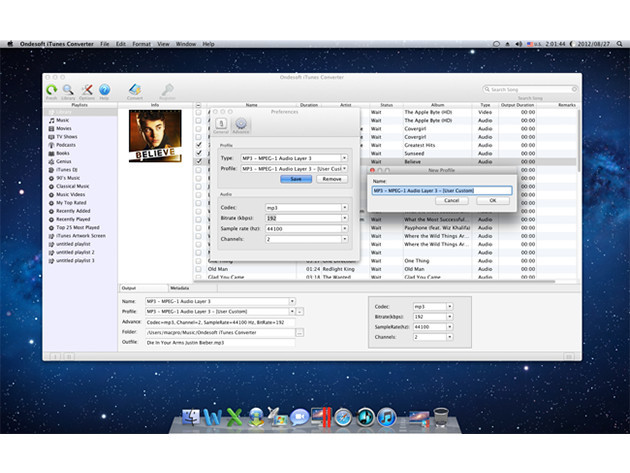The height and width of the screenshot is (473, 630).
Task: Click the Save button in Preferences
Action: click(x=296, y=179)
